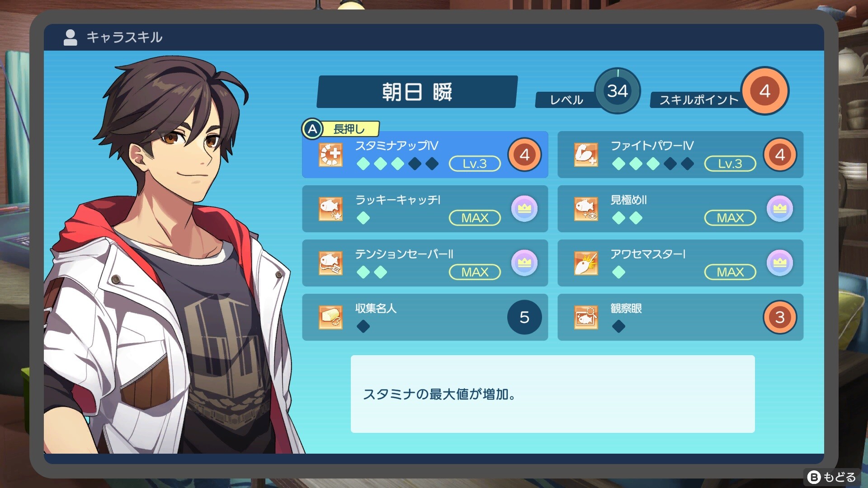Click the アワセマスターI hook icon

(x=586, y=263)
